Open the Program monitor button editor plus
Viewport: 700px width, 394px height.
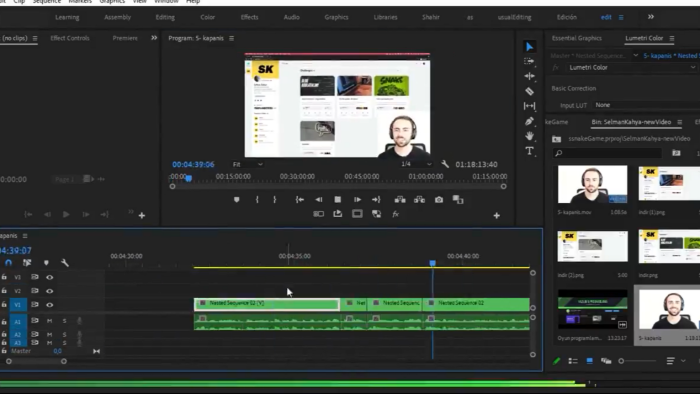496,216
